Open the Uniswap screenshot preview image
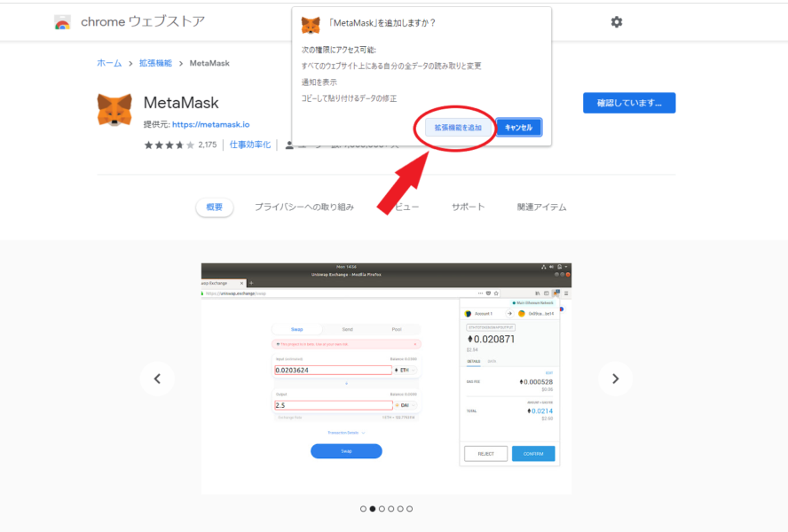This screenshot has width=788, height=532. [387, 379]
